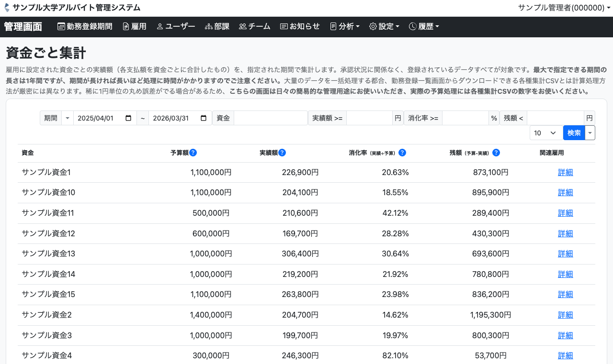This screenshot has width=613, height=364.
Task: Open the ユーザー management page
Action: click(176, 27)
